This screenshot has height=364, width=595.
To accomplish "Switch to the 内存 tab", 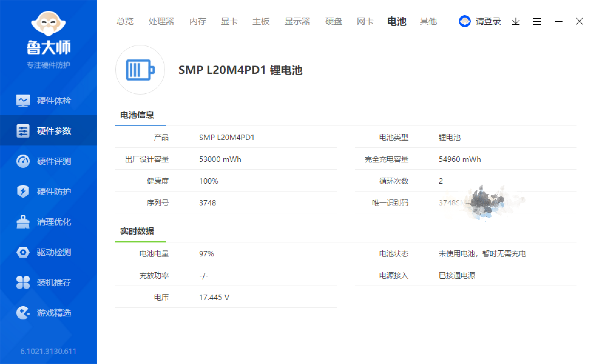I will point(198,21).
